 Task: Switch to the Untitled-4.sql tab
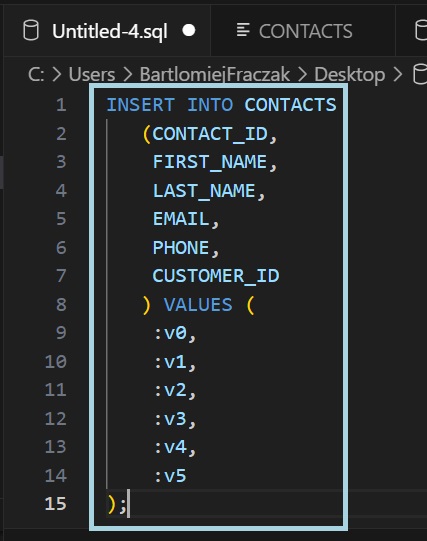click(x=107, y=31)
